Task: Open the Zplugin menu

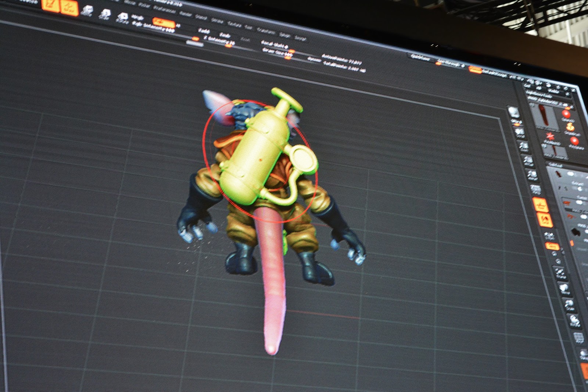Action: (284, 34)
